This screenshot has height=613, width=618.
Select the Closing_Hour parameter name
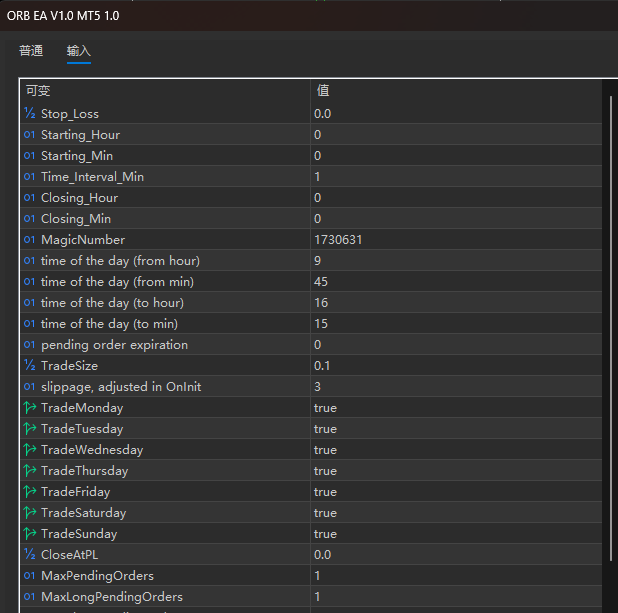point(79,198)
